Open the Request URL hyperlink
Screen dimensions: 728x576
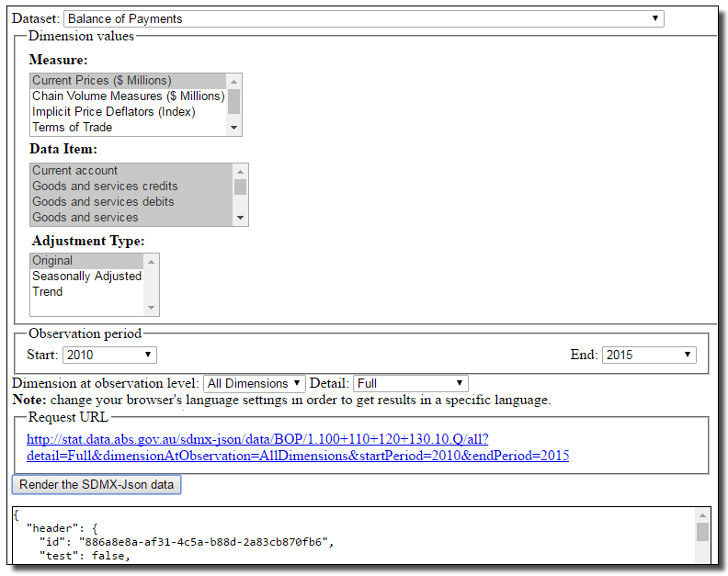[x=298, y=447]
